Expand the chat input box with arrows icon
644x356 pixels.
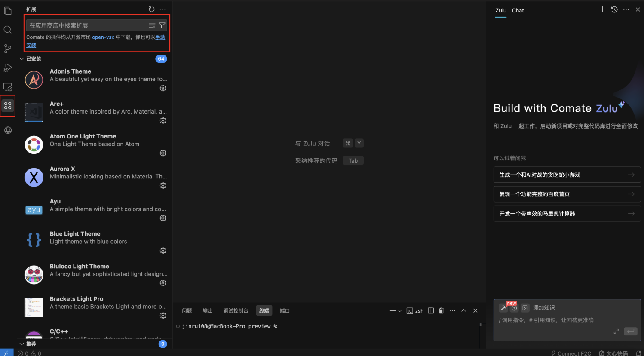616,331
